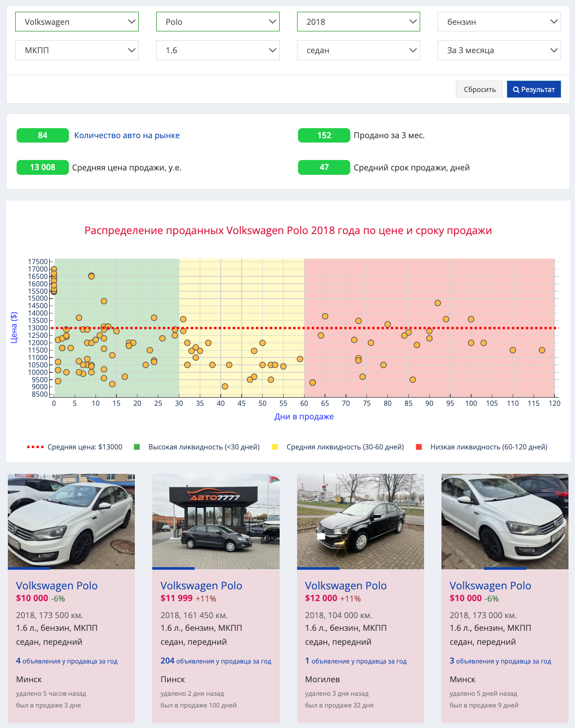Open Количество авто на рынке link

127,136
